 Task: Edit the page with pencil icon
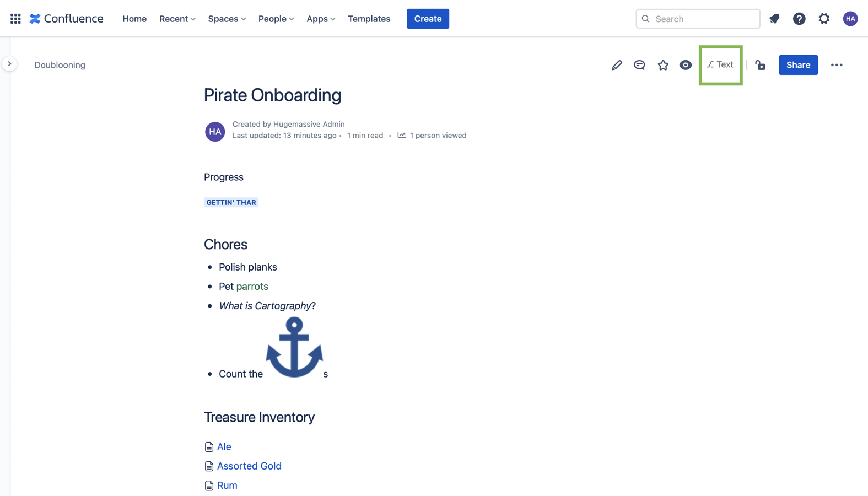pos(617,65)
